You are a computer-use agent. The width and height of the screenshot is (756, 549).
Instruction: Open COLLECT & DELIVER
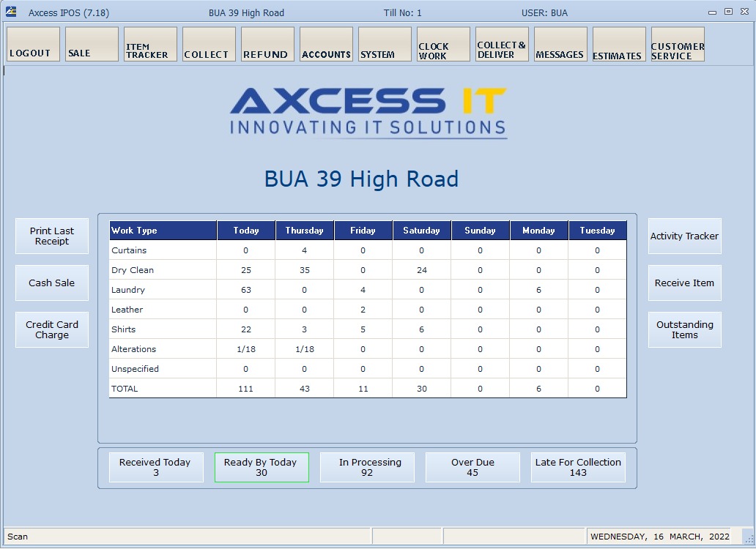[x=501, y=44]
